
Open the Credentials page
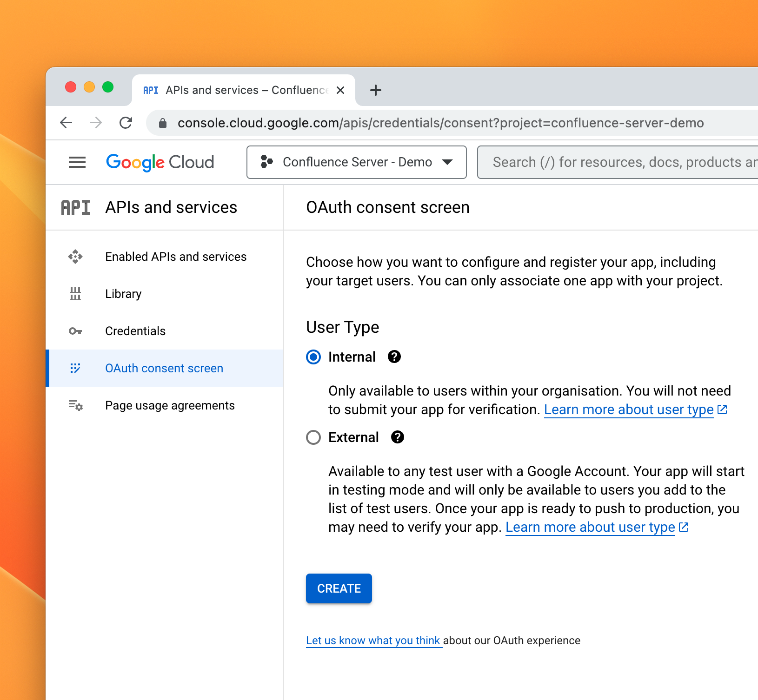click(x=135, y=331)
